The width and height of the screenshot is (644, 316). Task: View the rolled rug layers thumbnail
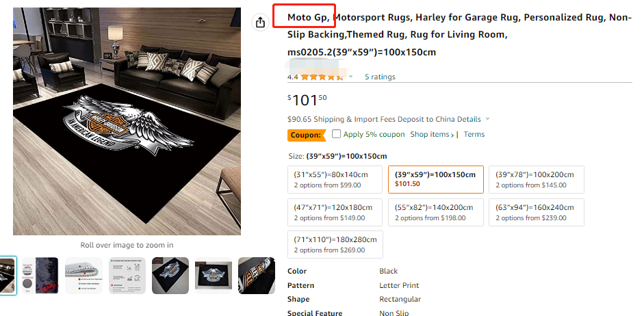tap(83, 276)
